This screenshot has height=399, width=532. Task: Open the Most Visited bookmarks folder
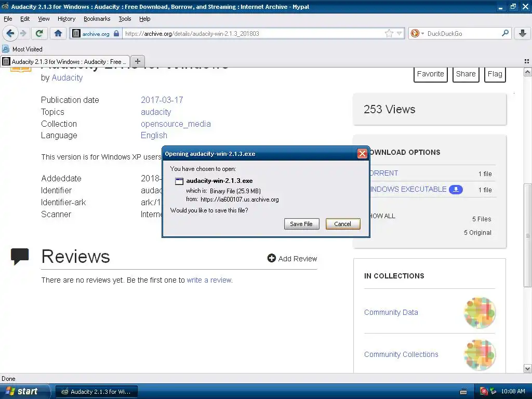[22, 49]
